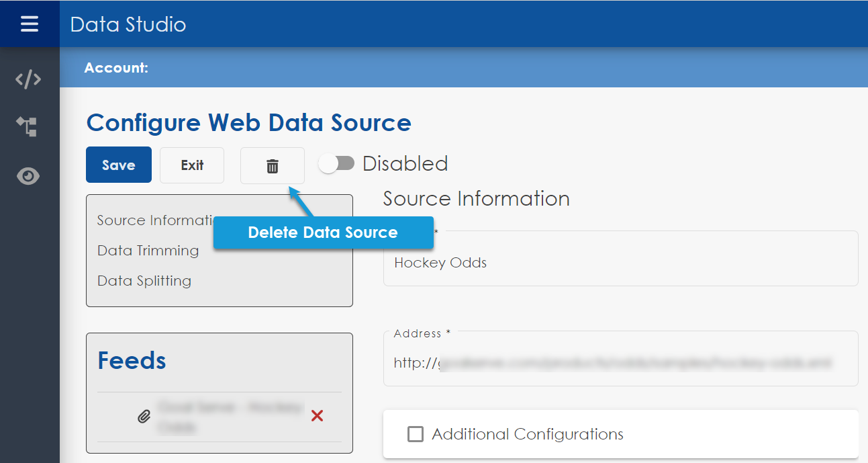The image size is (868, 463).
Task: Check the Additional Configurations checkbox
Action: pyautogui.click(x=416, y=434)
